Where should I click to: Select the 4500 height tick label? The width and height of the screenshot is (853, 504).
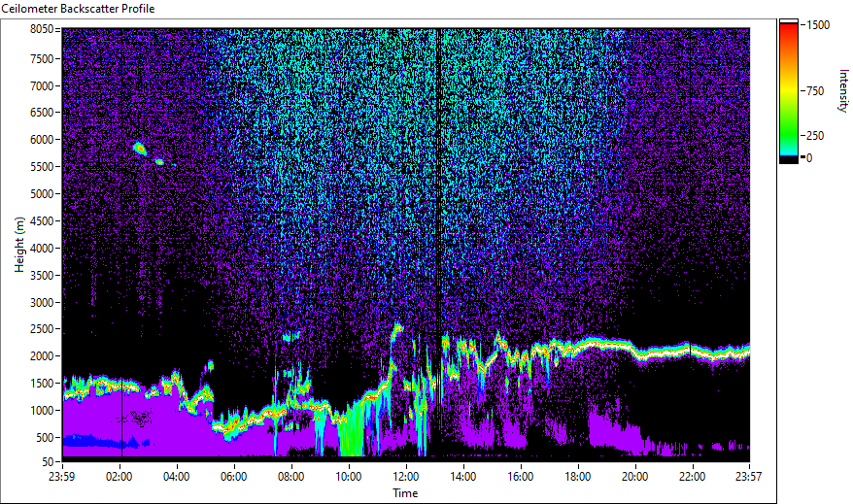pos(42,221)
